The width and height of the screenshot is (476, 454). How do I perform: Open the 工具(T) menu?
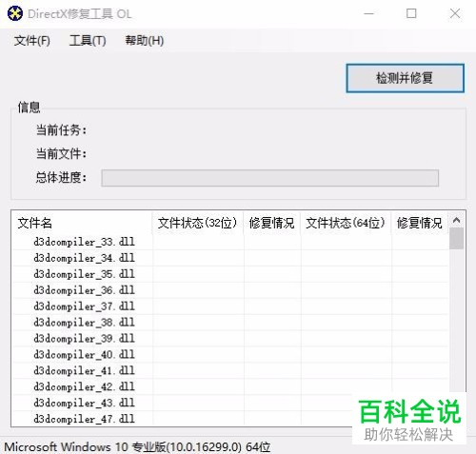pyautogui.click(x=88, y=41)
